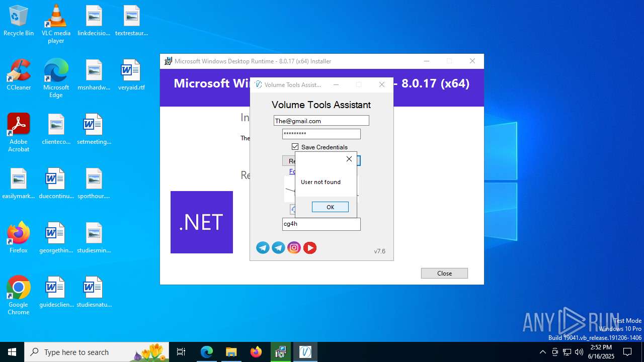Click the masked password field
Image resolution: width=644 pixels, height=362 pixels.
point(321,134)
